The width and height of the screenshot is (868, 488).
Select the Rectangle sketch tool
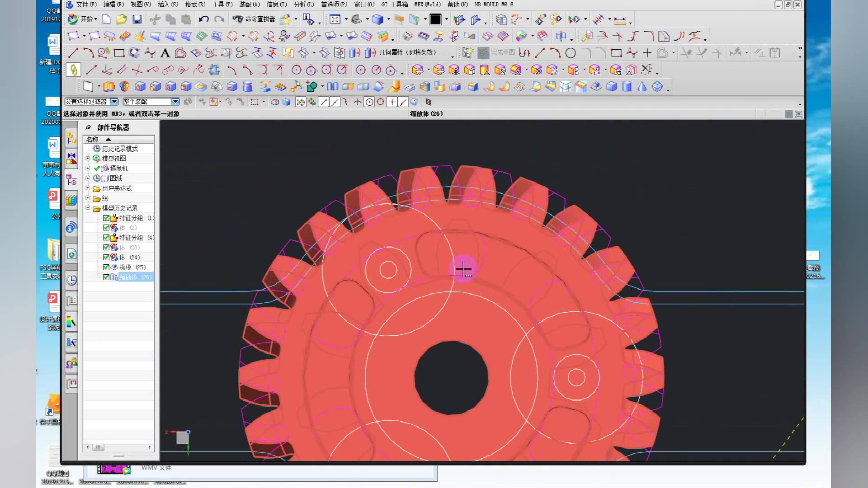119,53
